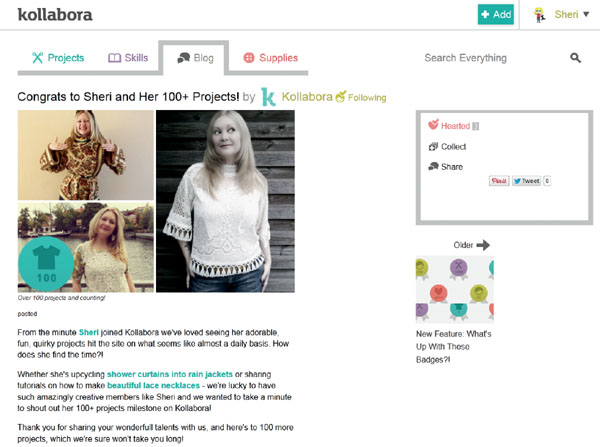This screenshot has height=447, width=600.
Task: Click the search magnifier icon
Action: (575, 58)
